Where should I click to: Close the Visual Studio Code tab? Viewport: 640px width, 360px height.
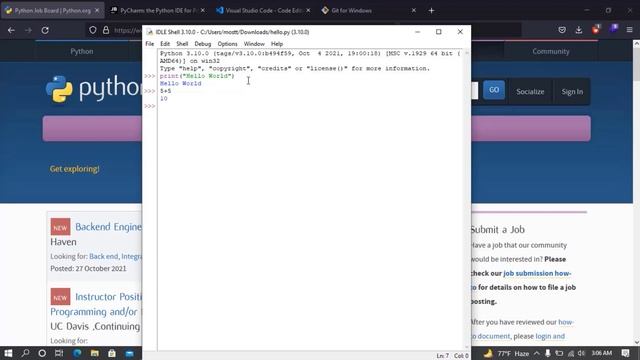(308, 11)
